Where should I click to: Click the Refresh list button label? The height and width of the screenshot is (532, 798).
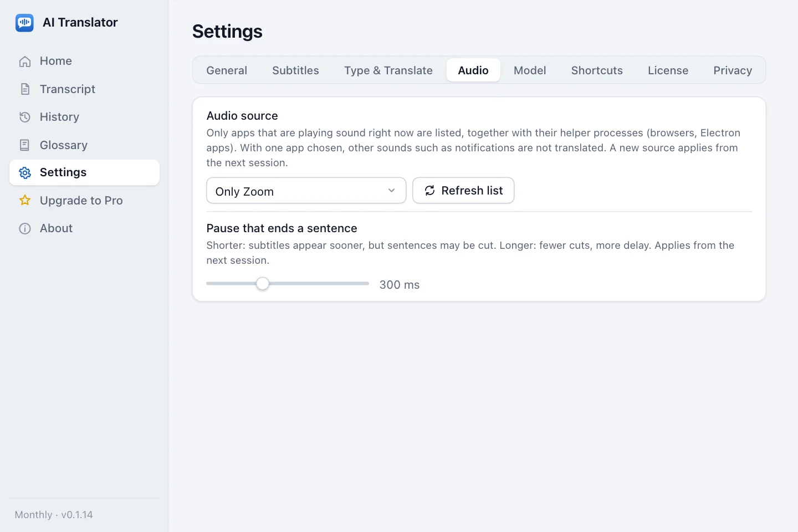472,191
